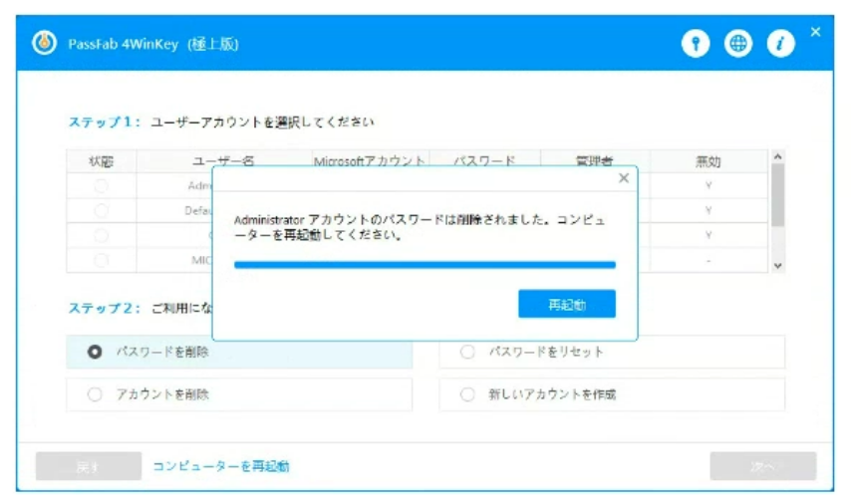Close the password removed dialog
This screenshot has height=504, width=851.
click(624, 178)
